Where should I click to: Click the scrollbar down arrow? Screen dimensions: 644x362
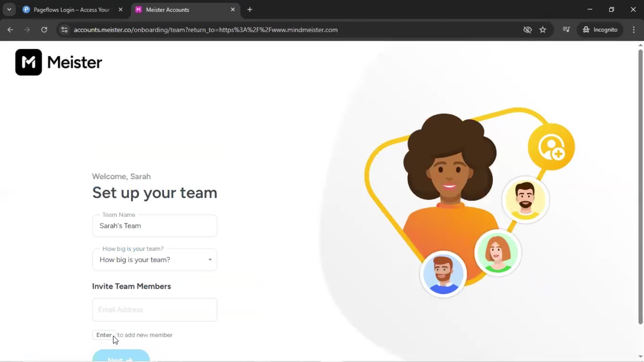[x=640, y=357]
